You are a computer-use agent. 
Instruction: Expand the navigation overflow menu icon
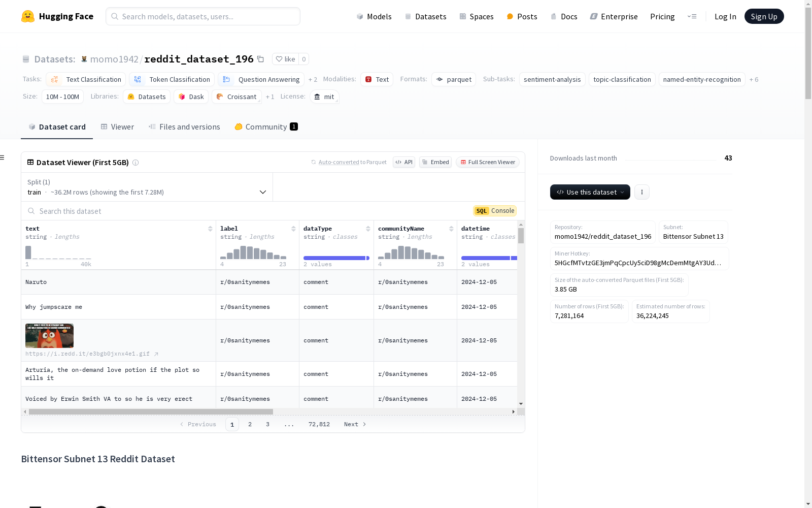692,16
